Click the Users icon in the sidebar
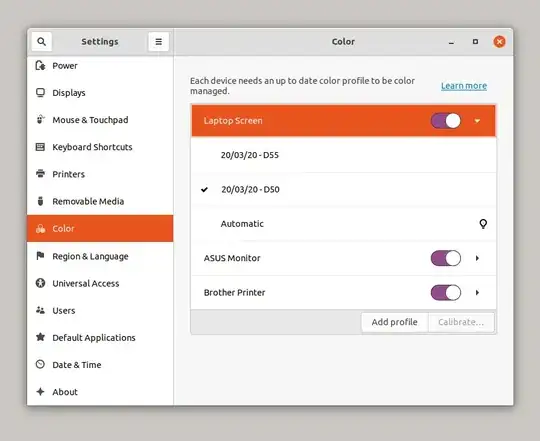Screen dimensions: 540x441 pyautogui.click(x=41, y=310)
